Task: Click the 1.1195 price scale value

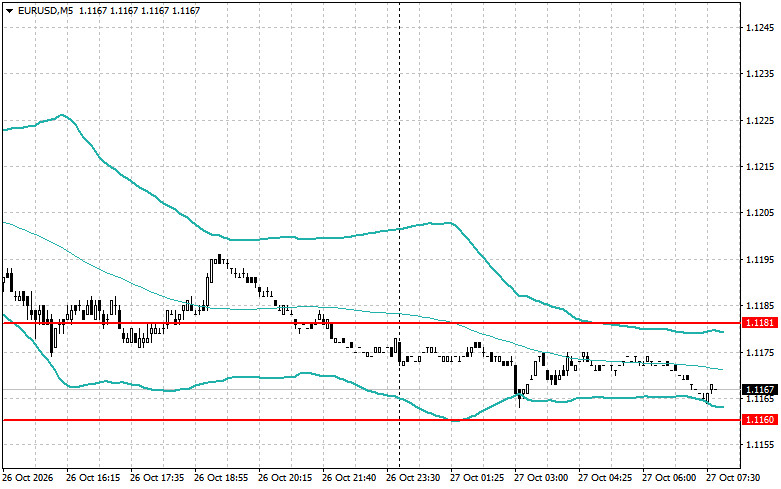Action: click(x=760, y=260)
